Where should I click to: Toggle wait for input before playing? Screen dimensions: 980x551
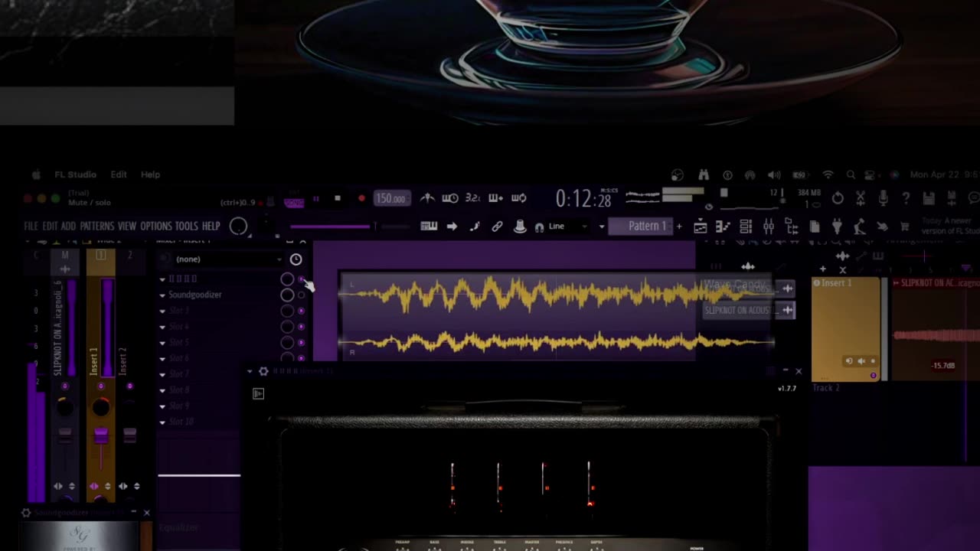[450, 198]
